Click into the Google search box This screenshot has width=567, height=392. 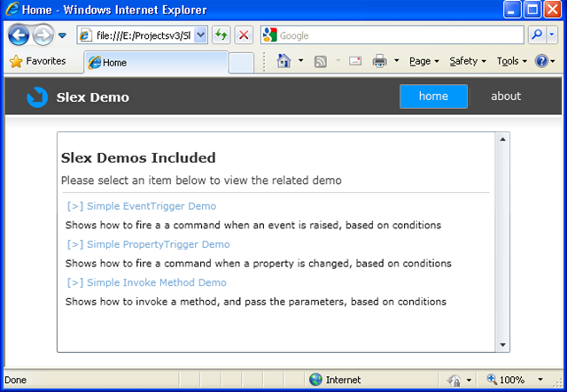tap(392, 35)
